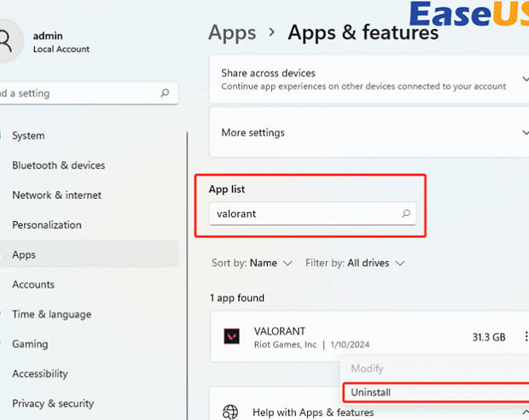
Task: Choose Uninstall from the context menu
Action: (436, 393)
